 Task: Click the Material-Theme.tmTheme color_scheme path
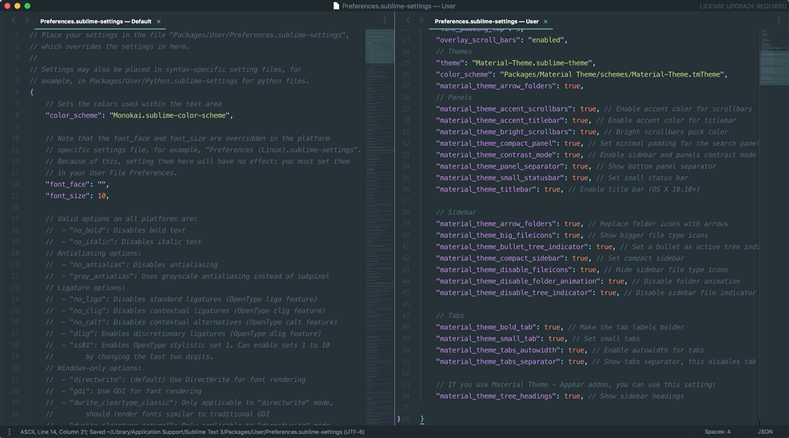coord(612,75)
